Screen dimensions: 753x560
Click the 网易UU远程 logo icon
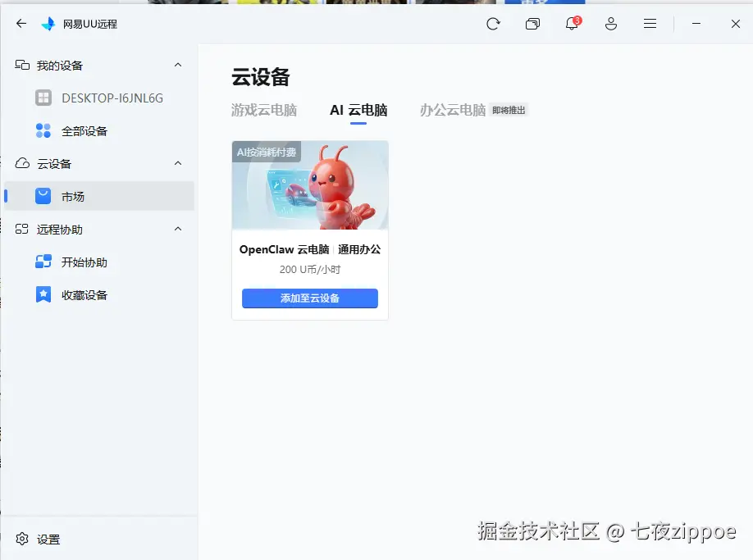(x=48, y=24)
